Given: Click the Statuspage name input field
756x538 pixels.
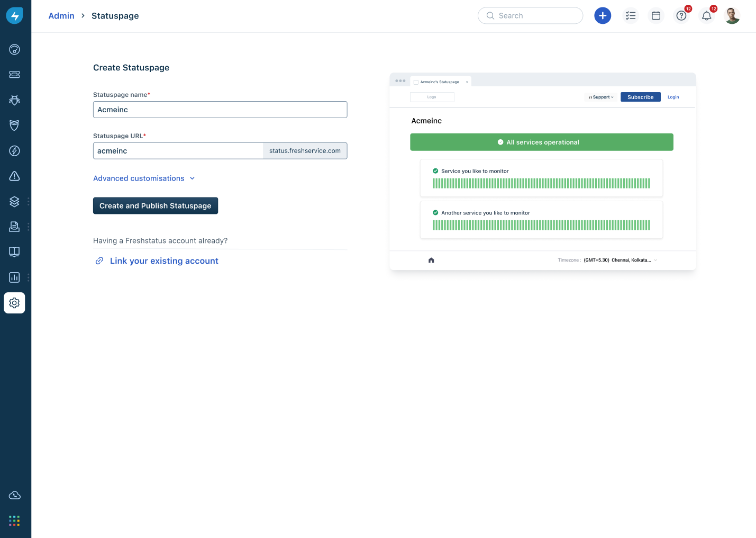Looking at the screenshot, I should pos(220,110).
